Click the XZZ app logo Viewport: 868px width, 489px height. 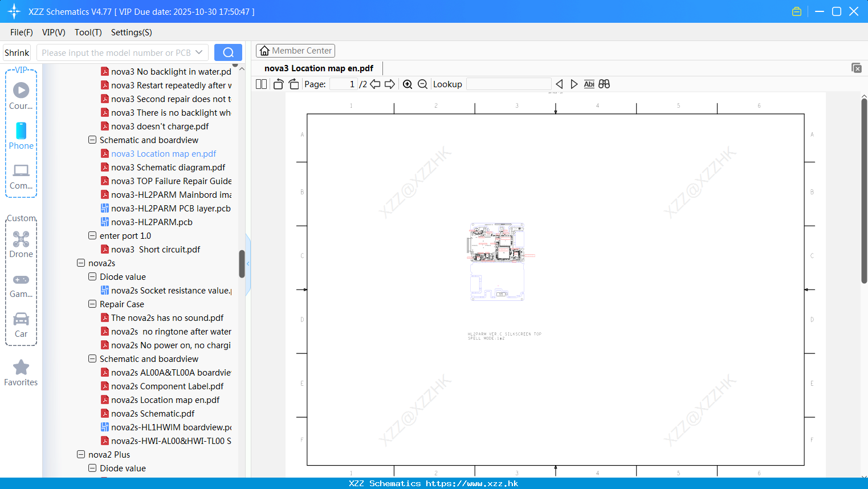click(x=14, y=11)
